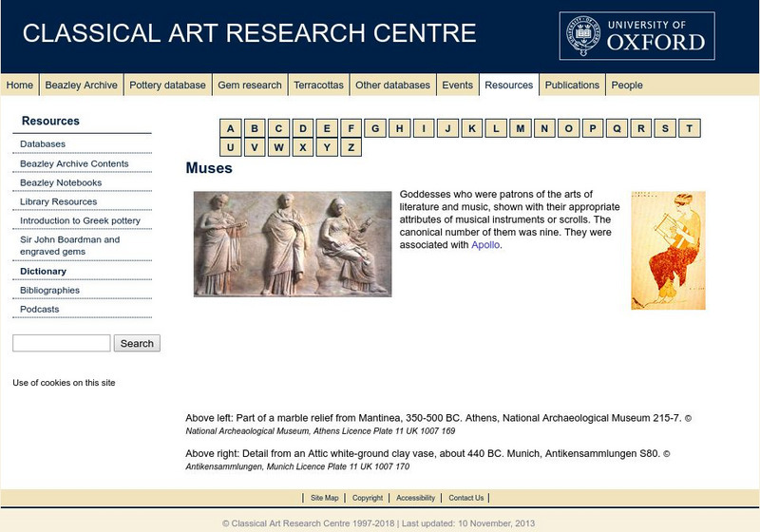The height and width of the screenshot is (532, 760).
Task: Jump to dictionary letter U
Action: [x=230, y=147]
